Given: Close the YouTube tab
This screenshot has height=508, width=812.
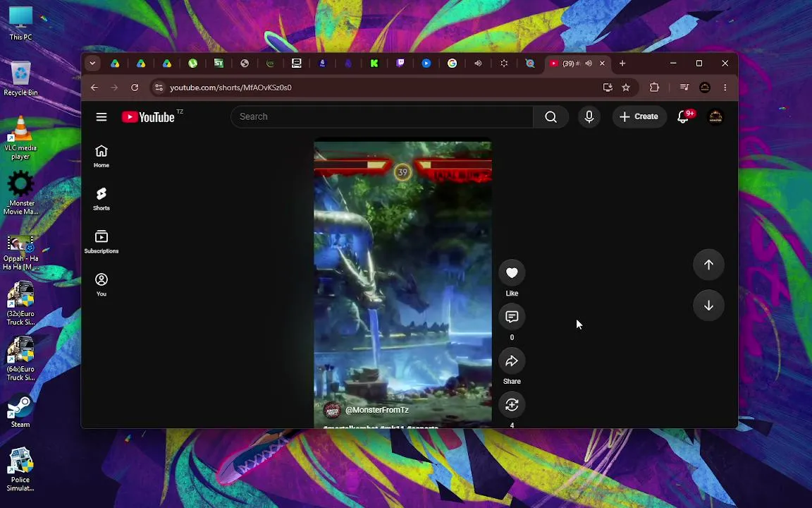Looking at the screenshot, I should 602,64.
